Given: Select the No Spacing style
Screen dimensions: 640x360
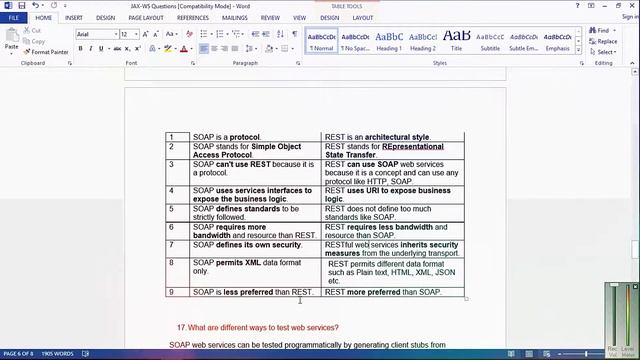Looking at the screenshot, I should click(355, 41).
